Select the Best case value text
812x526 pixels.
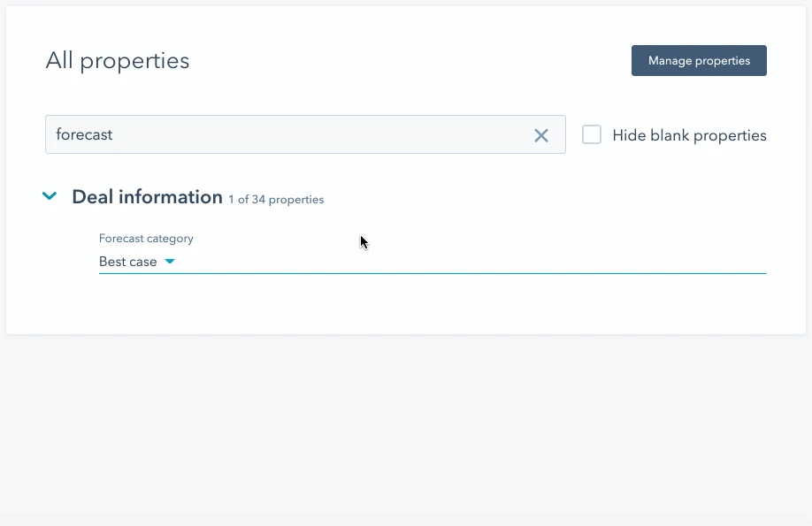pyautogui.click(x=128, y=262)
